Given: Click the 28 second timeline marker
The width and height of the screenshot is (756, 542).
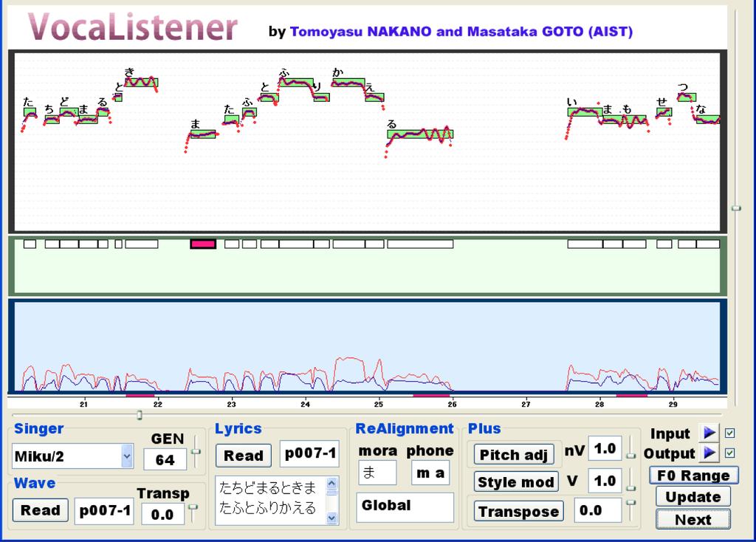Looking at the screenshot, I should 599,405.
